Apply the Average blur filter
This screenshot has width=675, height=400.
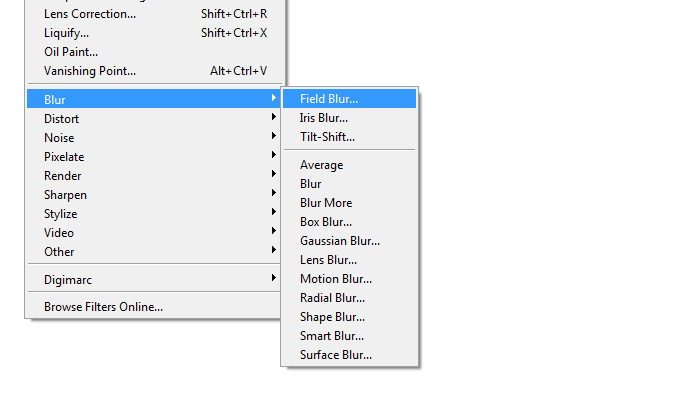pos(321,165)
